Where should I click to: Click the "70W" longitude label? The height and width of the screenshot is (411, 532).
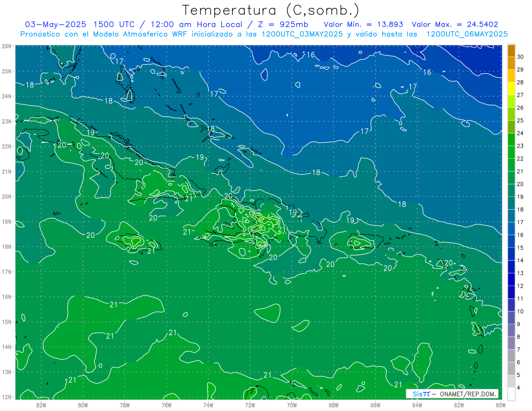coord(292,405)
